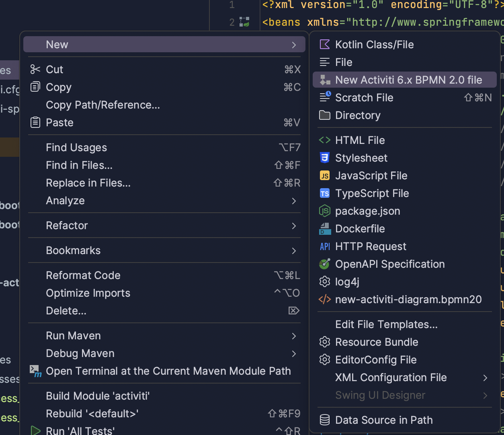The width and height of the screenshot is (504, 435).
Task: Select Build Module 'activiti' entry
Action: tap(164, 396)
